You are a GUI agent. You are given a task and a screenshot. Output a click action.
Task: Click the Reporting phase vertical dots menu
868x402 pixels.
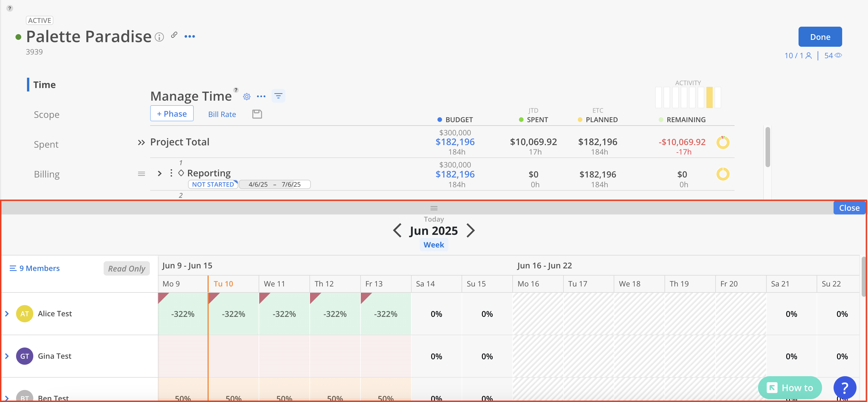click(x=171, y=173)
